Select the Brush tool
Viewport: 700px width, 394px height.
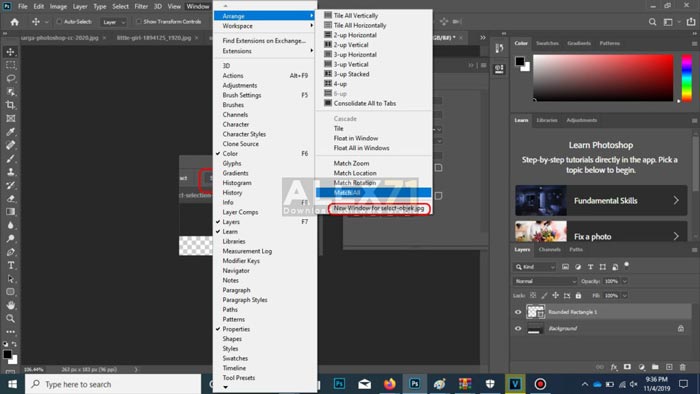(x=10, y=159)
